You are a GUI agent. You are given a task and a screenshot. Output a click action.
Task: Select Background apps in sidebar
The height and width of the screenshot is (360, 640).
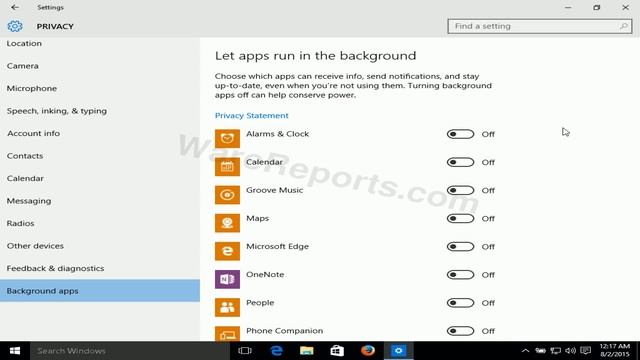point(100,291)
